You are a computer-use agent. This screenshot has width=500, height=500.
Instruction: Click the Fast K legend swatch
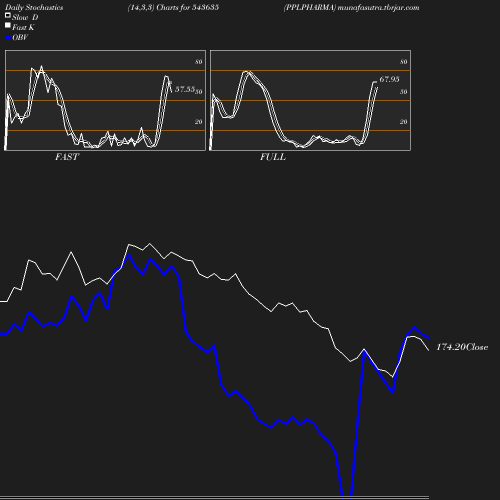coord(8,25)
